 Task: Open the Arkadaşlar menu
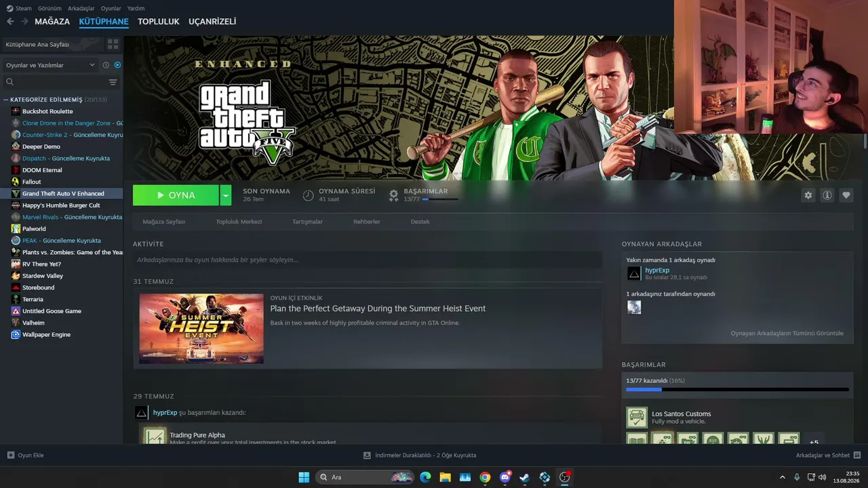pos(81,8)
